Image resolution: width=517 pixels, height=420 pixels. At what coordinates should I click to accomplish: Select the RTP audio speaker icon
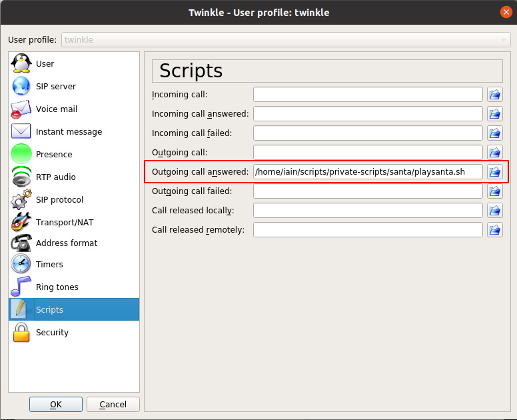coord(21,177)
